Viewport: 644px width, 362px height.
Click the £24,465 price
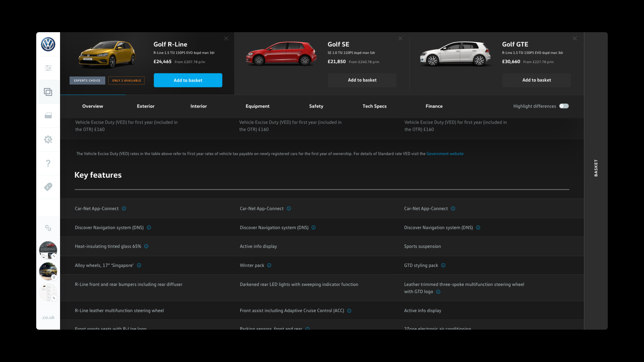pos(162,62)
